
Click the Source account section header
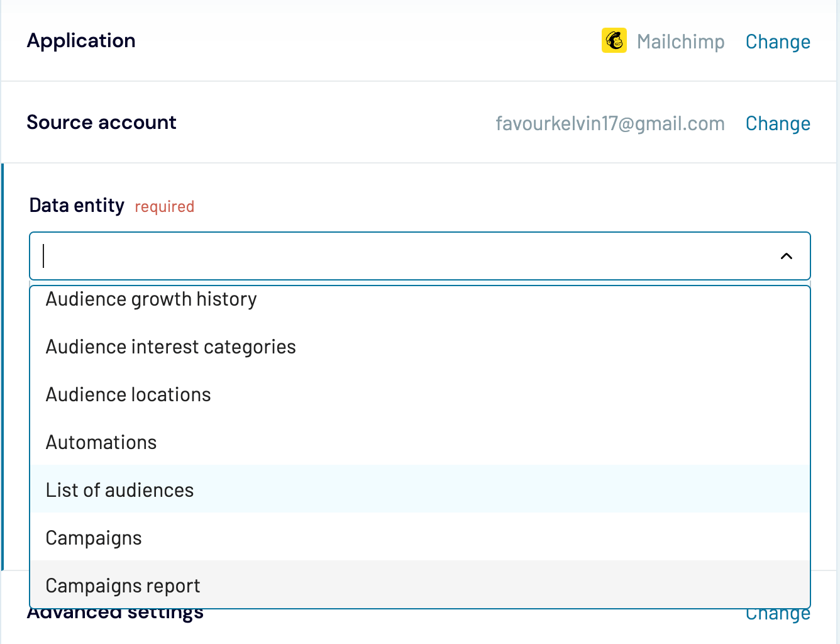pos(101,122)
